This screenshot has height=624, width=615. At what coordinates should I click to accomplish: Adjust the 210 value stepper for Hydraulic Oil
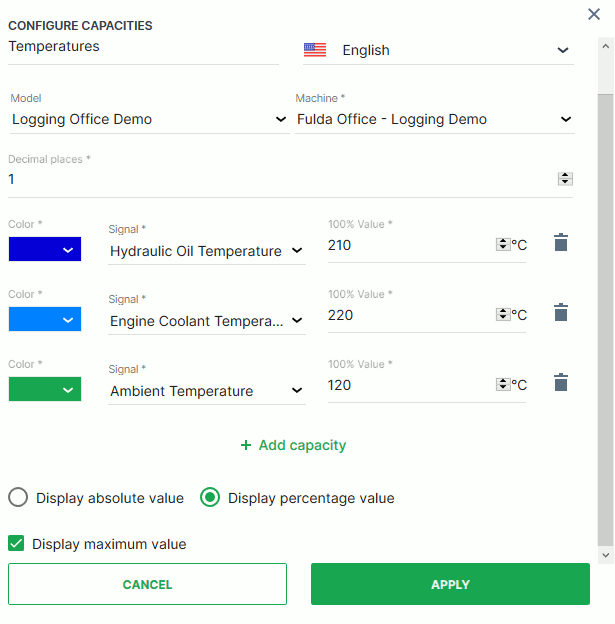pyautogui.click(x=502, y=245)
